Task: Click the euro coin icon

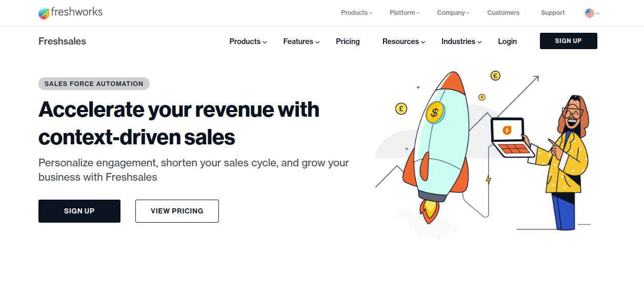Action: pos(495,76)
